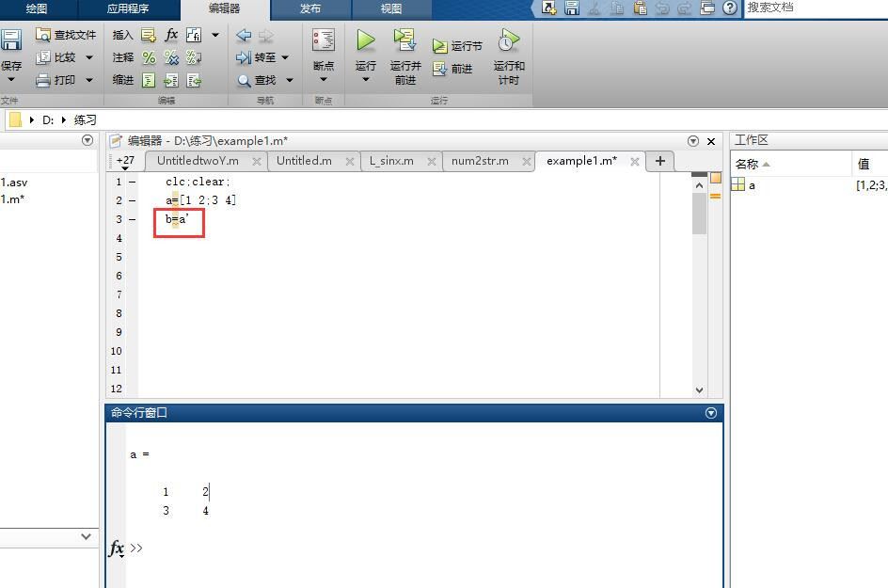The height and width of the screenshot is (588, 888).
Task: Open the command window actions menu
Action: 711,413
